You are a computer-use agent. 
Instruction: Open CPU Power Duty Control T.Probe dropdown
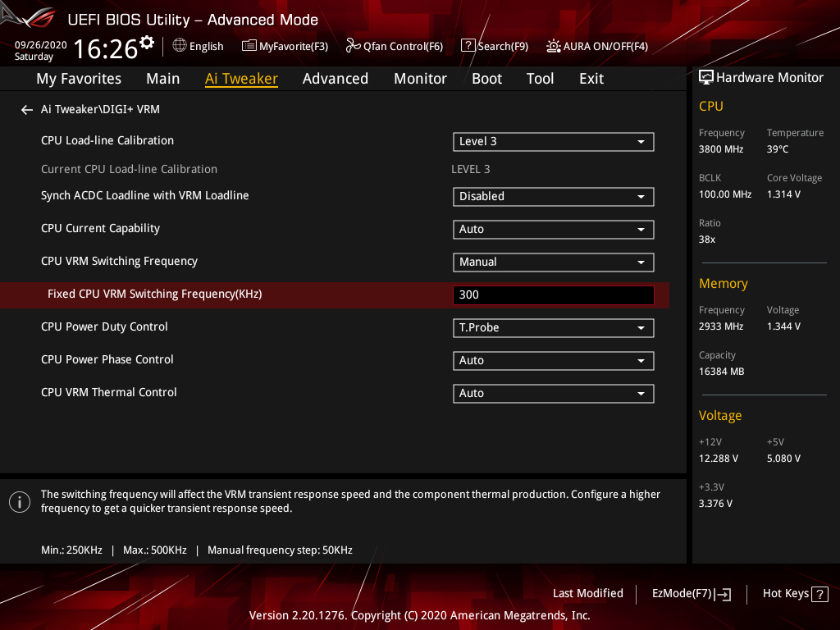tap(554, 328)
